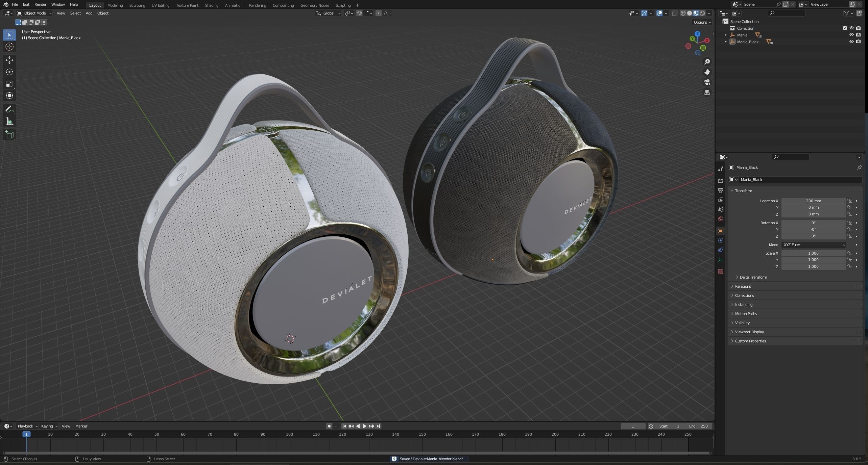Switch to the Geometry Nodes workspace tab

(x=314, y=5)
